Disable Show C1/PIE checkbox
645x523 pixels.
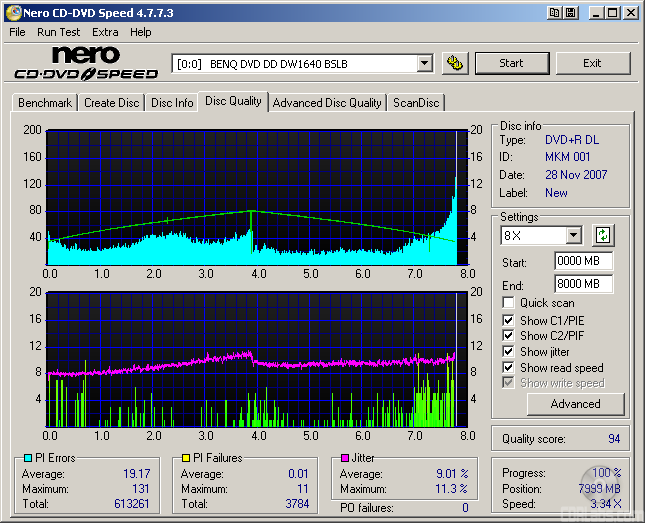click(x=509, y=320)
